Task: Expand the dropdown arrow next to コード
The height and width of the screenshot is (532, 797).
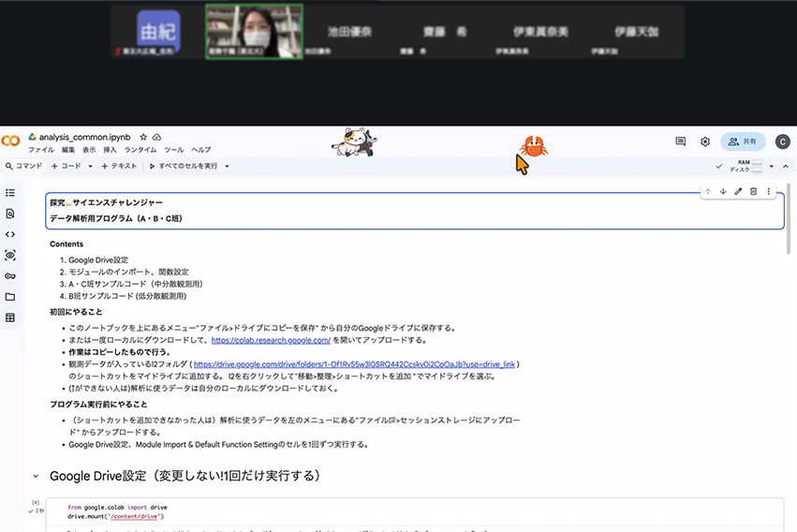Action: pos(91,167)
